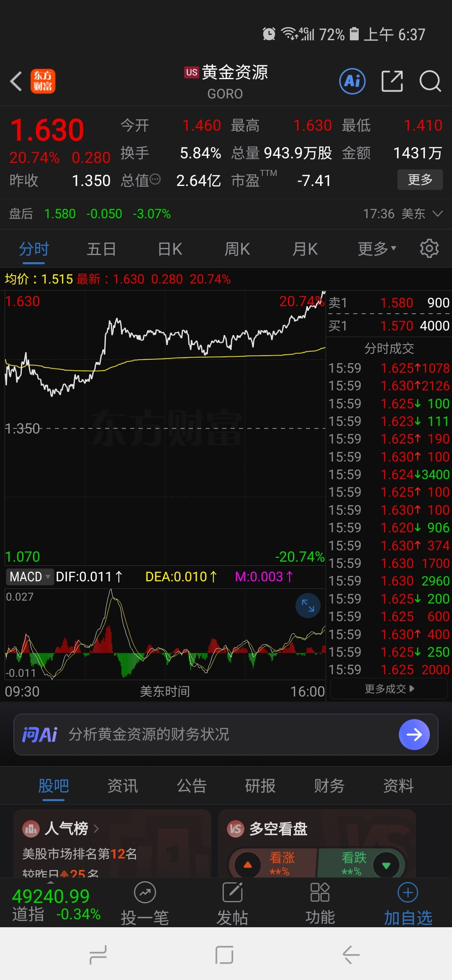Tap the 看跌 bearish label
The image size is (452, 980).
[354, 857]
